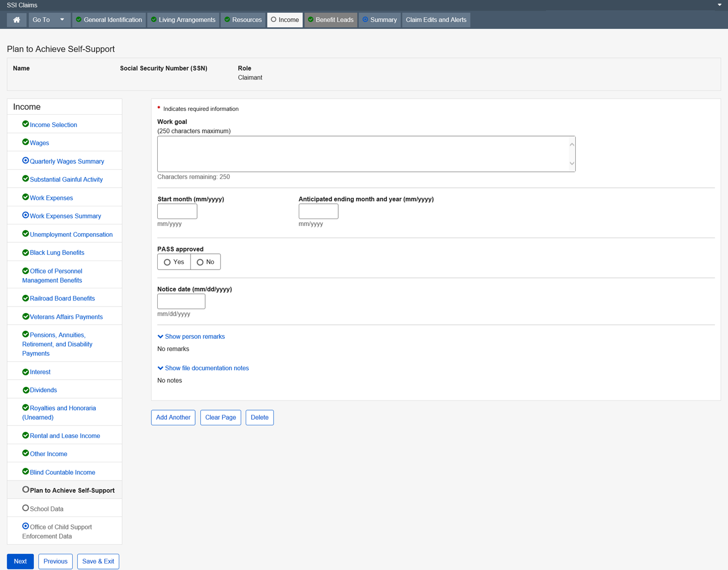
Task: Click the home icon in navigation bar
Action: click(x=17, y=20)
